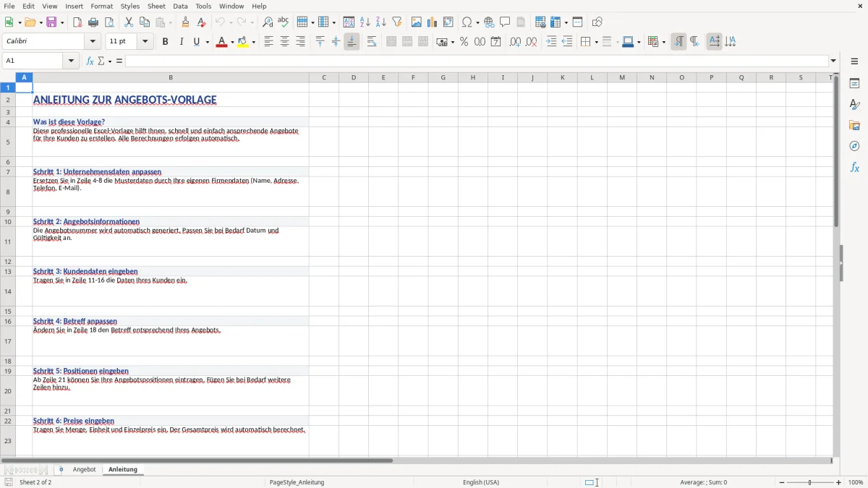The width and height of the screenshot is (868, 488).
Task: Click the Insert Hyperlink icon
Action: click(489, 22)
